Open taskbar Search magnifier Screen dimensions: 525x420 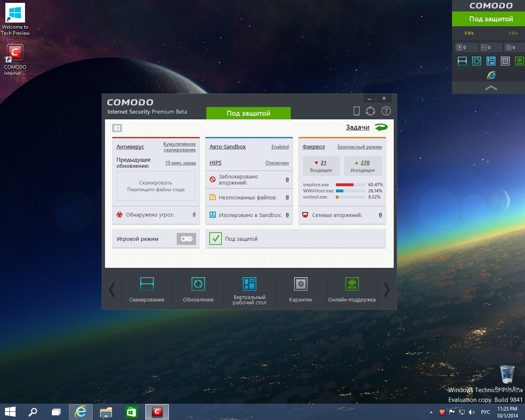(33, 412)
